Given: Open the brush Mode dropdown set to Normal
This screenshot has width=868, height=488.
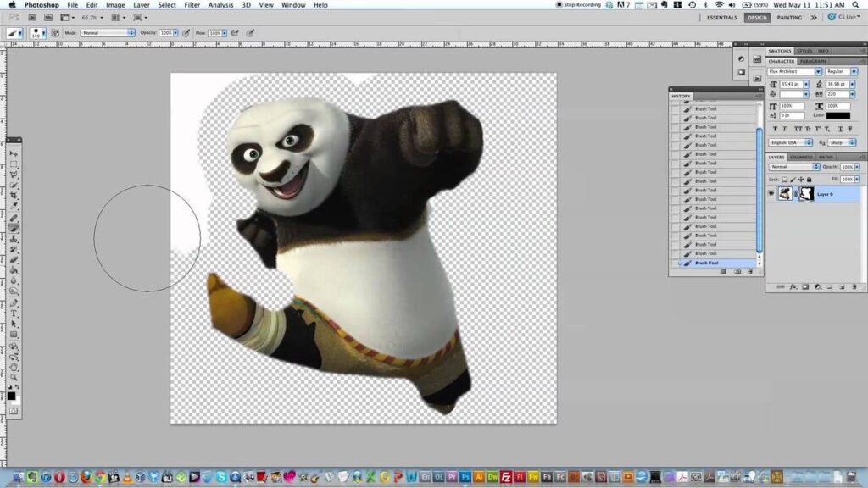Looking at the screenshot, I should (108, 33).
